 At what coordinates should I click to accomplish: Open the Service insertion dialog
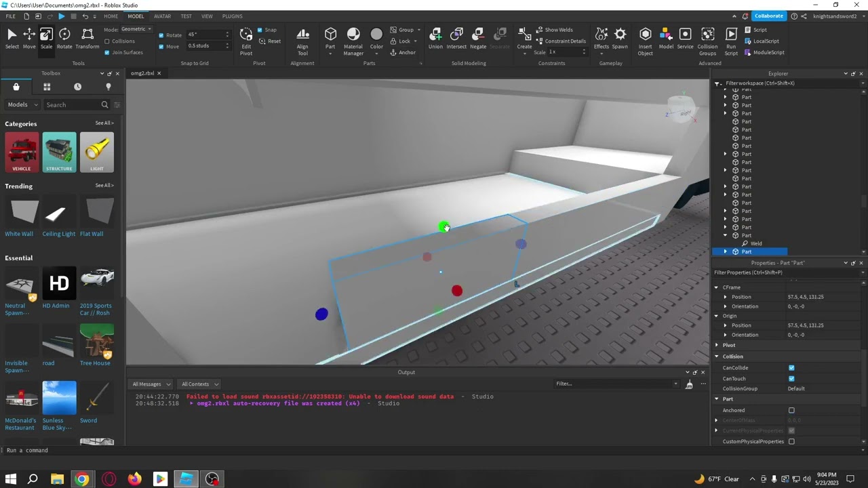click(x=686, y=39)
